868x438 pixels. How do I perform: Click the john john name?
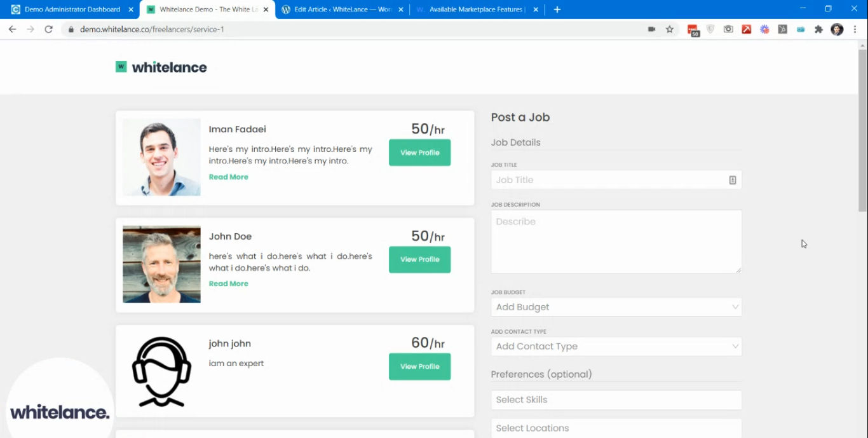pyautogui.click(x=230, y=343)
